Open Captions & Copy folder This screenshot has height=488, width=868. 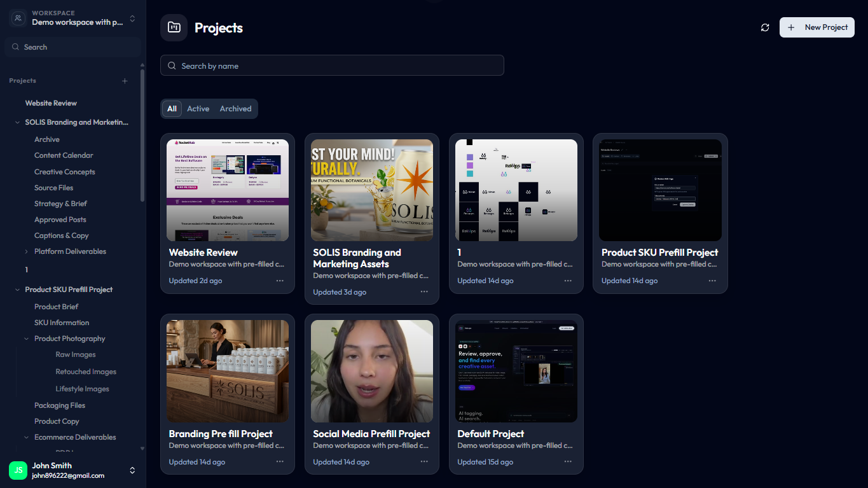pyautogui.click(x=62, y=235)
